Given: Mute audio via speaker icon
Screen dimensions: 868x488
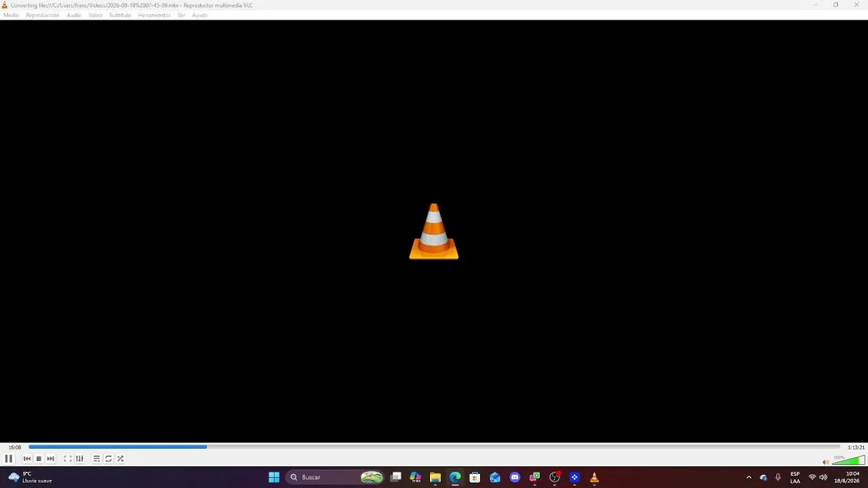Looking at the screenshot, I should pos(825,462).
